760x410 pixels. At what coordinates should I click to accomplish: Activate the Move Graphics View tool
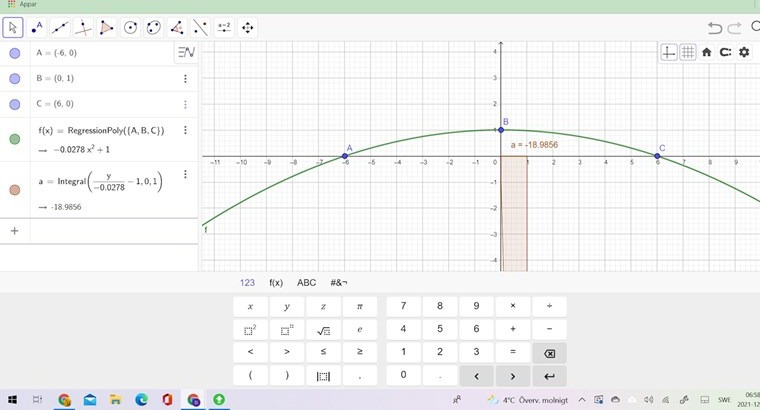(247, 28)
